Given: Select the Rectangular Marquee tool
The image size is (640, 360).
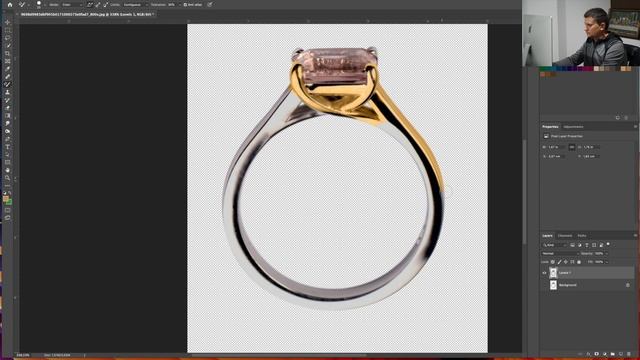Looking at the screenshot, I should click(x=7, y=30).
